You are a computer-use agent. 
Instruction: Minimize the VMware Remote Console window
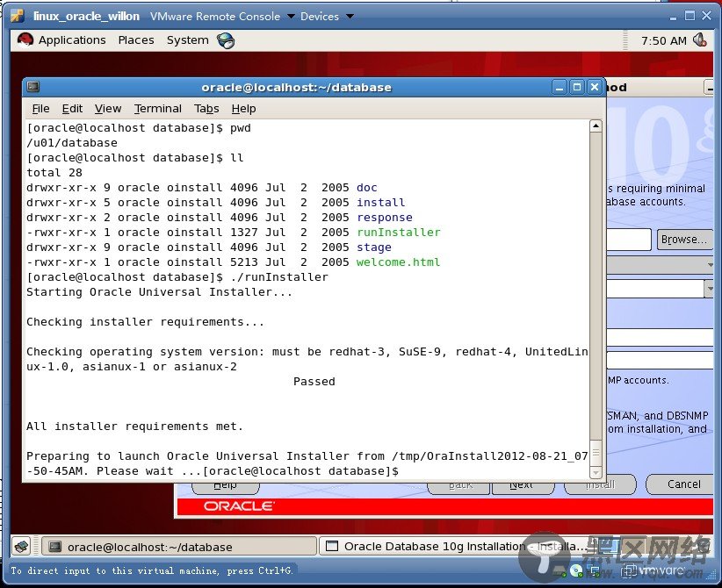tap(673, 17)
